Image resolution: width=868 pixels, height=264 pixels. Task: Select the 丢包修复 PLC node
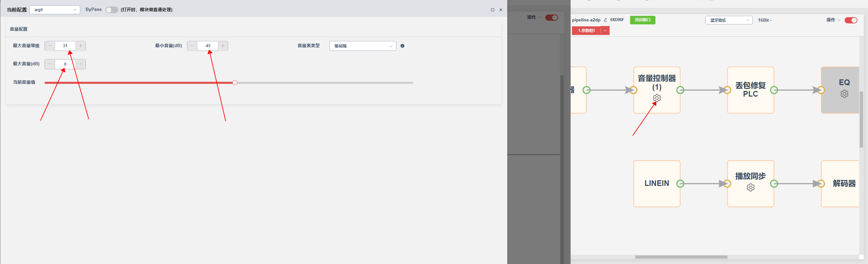(751, 90)
